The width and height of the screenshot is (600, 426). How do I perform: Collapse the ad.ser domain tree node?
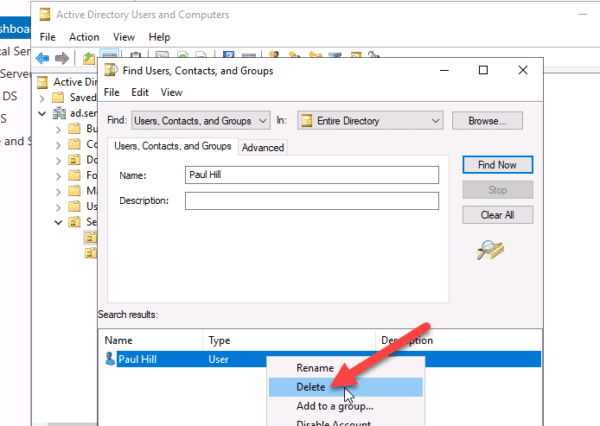point(42,114)
